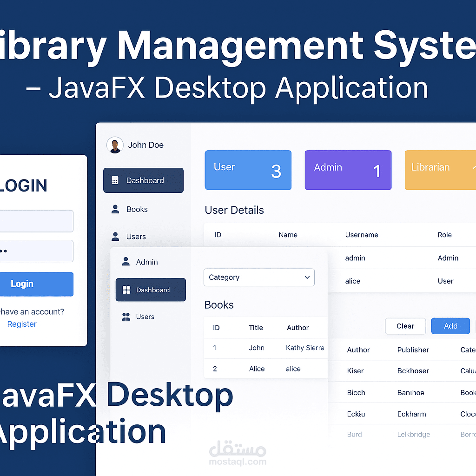Click the purple Admin count card
476x476 pixels.
coord(348,170)
